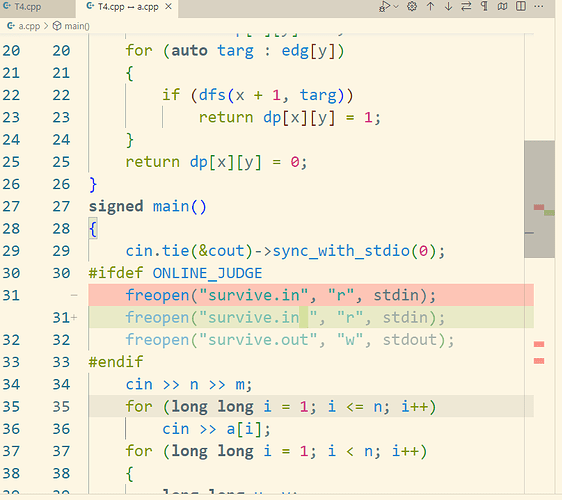Go to the next change arrow

(448, 6)
